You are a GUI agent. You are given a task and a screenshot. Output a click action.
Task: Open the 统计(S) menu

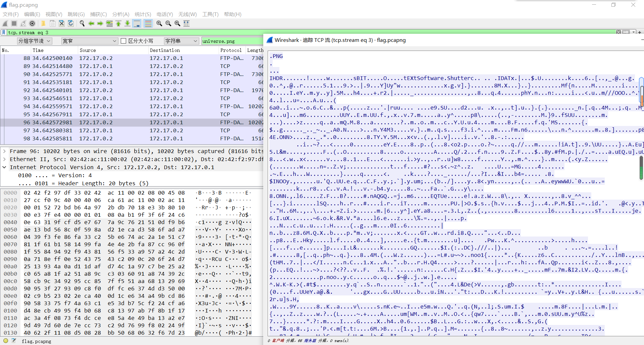click(x=143, y=14)
